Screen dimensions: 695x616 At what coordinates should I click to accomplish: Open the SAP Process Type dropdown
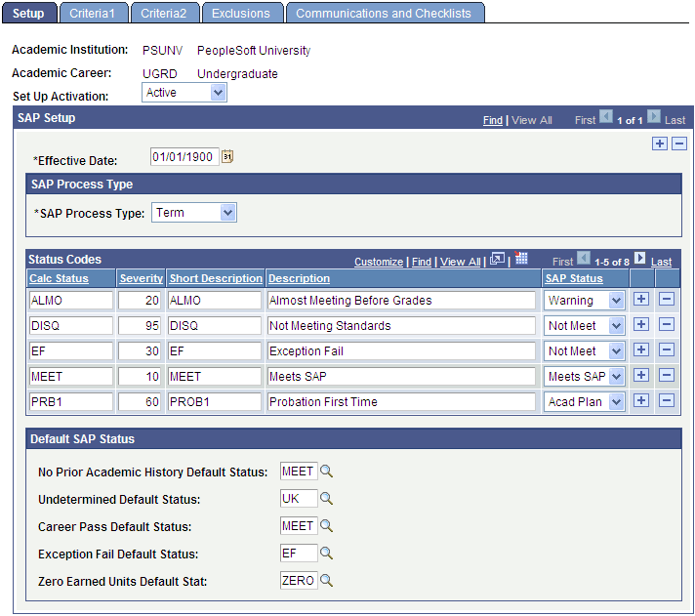click(x=194, y=213)
